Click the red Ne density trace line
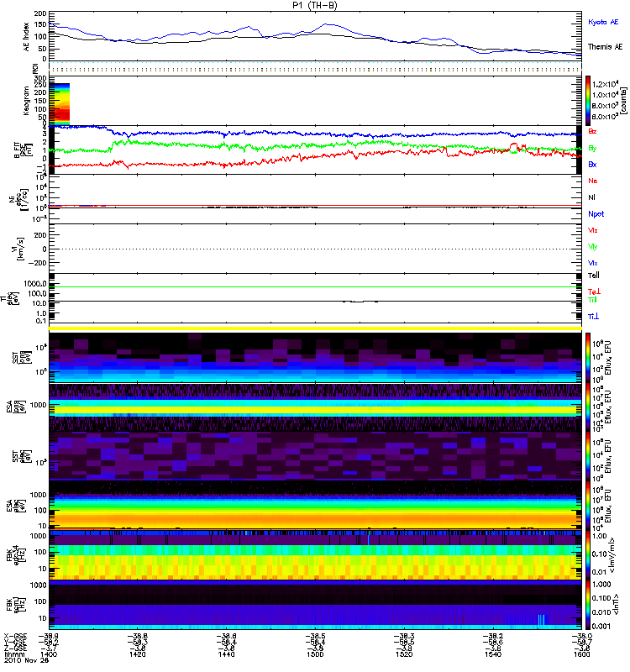 coord(316,206)
